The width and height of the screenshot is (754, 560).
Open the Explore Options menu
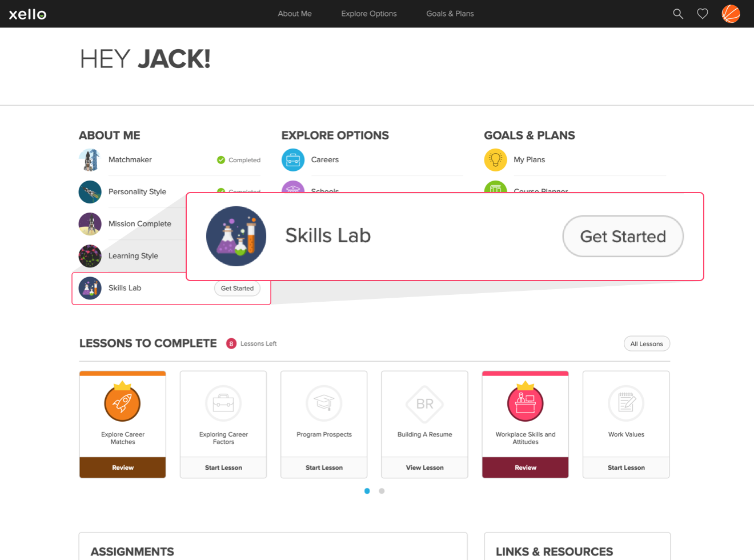(x=369, y=14)
